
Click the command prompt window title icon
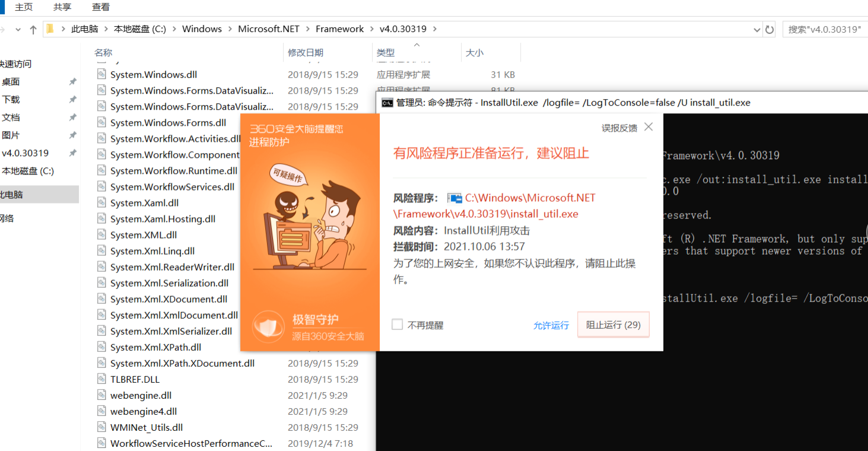(x=387, y=103)
